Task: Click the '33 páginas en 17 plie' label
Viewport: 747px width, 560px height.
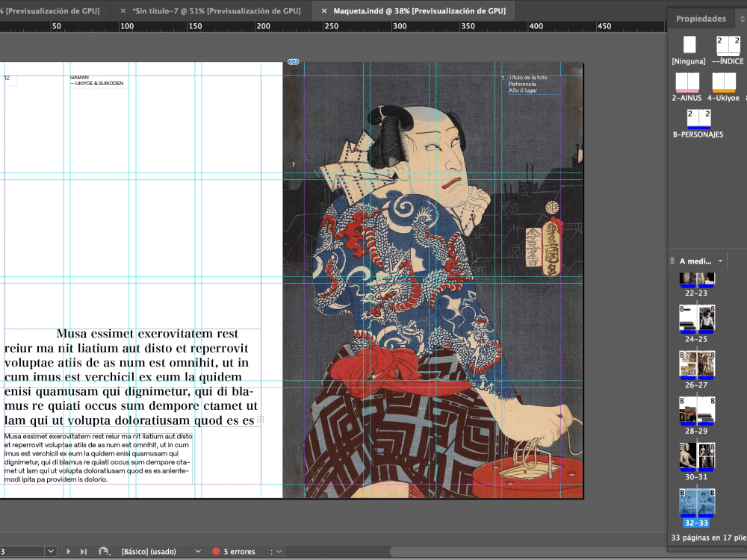Action: tap(708, 538)
